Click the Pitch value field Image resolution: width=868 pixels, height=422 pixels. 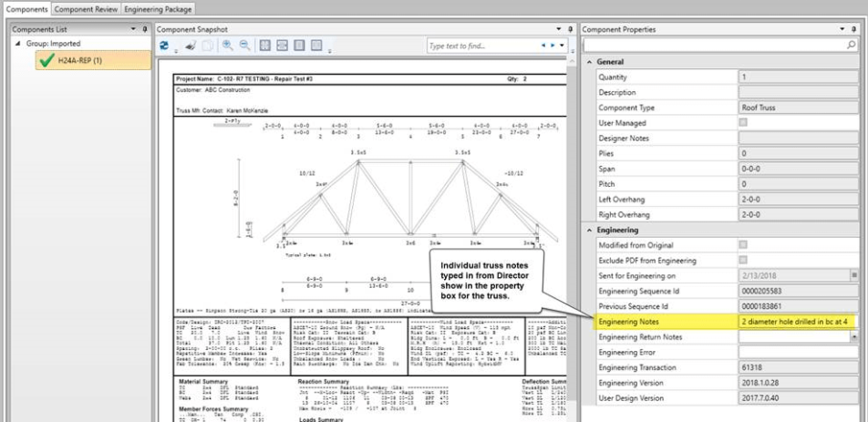pyautogui.click(x=799, y=183)
